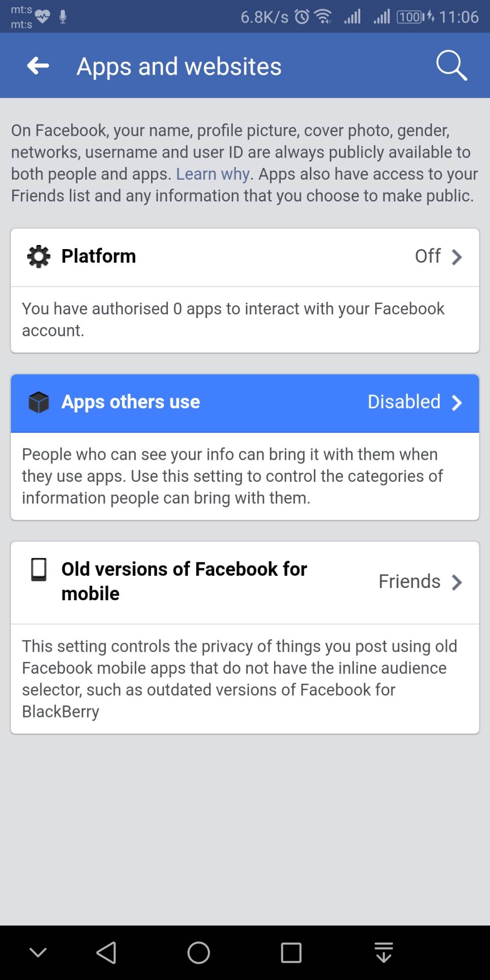Screen dimensions: 490x980
Task: Open recent apps square button
Action: coord(291,952)
